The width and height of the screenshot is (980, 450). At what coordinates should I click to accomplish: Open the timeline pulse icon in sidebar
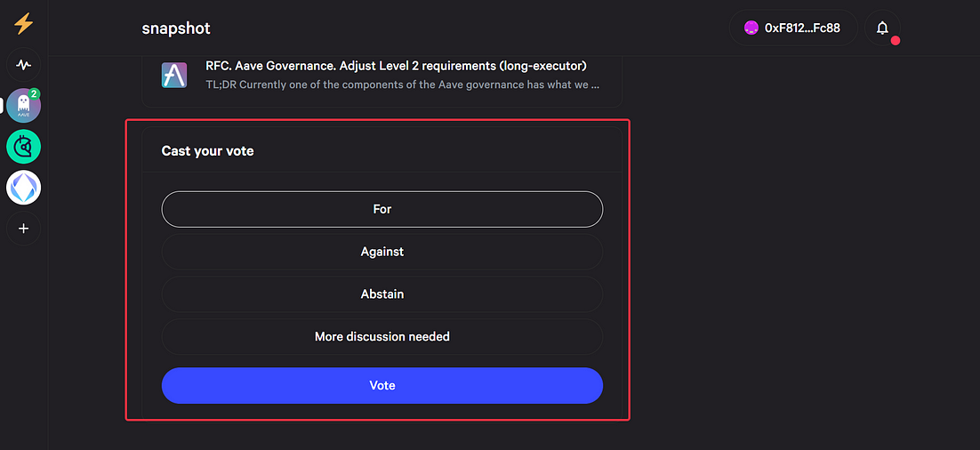pyautogui.click(x=24, y=64)
